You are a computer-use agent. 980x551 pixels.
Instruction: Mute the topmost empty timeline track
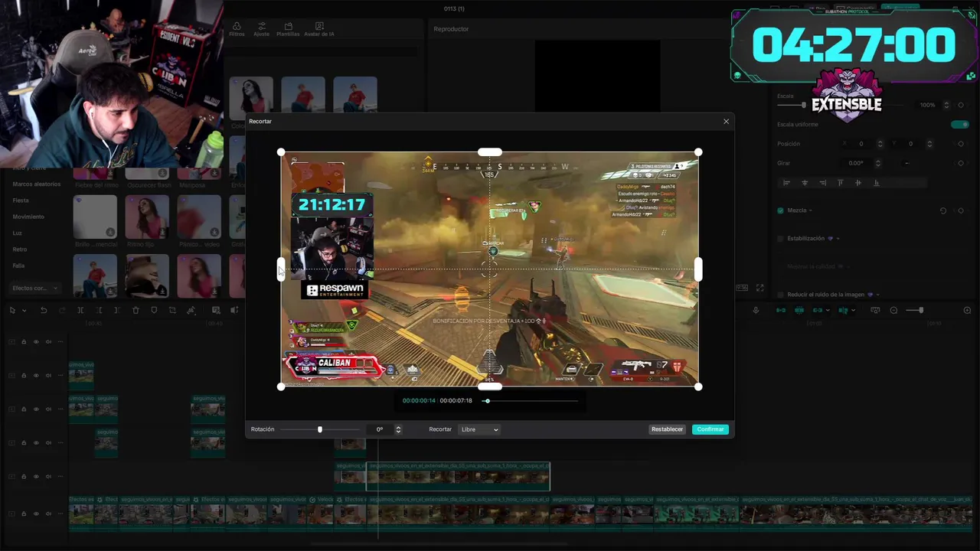(x=48, y=341)
